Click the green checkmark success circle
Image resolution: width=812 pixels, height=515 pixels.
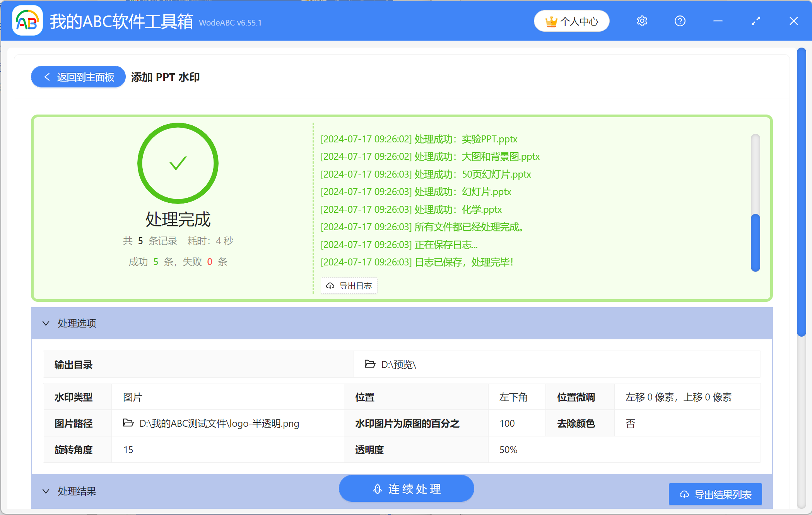178,163
